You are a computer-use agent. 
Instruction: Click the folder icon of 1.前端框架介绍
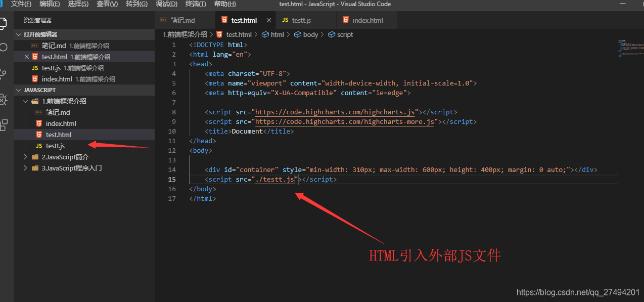click(35, 101)
